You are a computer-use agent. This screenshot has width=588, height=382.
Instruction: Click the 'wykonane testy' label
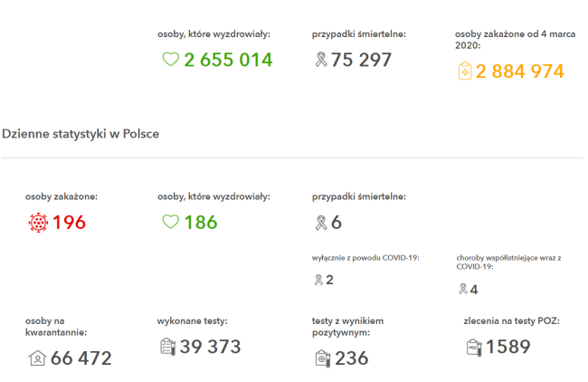192,320
